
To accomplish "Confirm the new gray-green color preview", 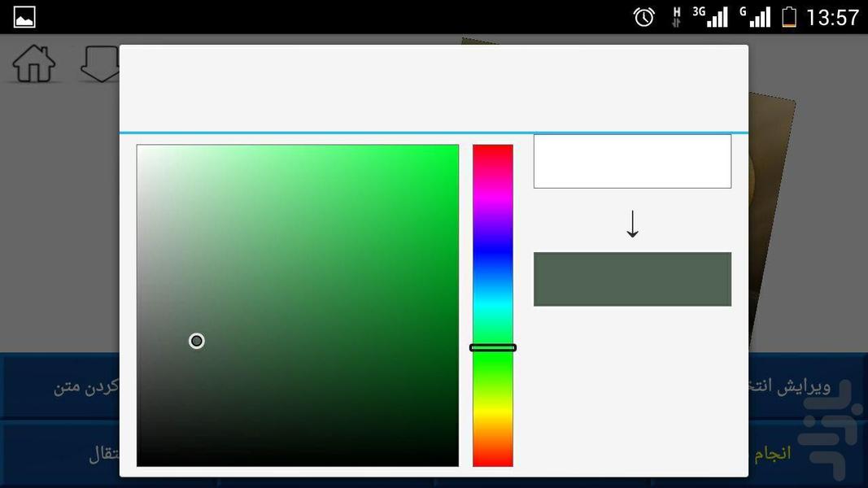I will pos(632,279).
